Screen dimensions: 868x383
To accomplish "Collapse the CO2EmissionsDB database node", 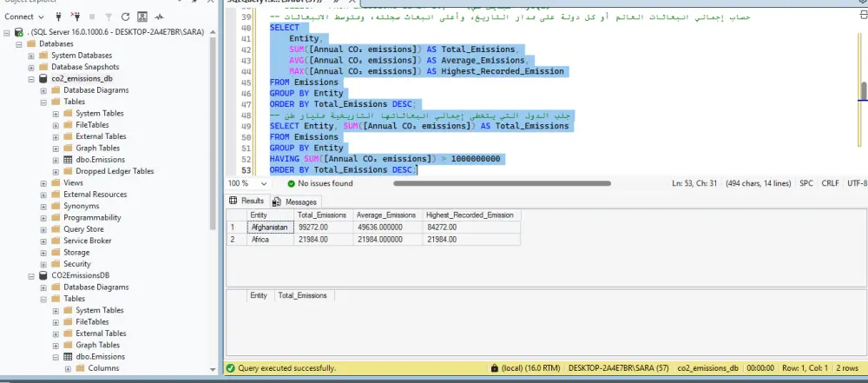I will click(x=31, y=275).
